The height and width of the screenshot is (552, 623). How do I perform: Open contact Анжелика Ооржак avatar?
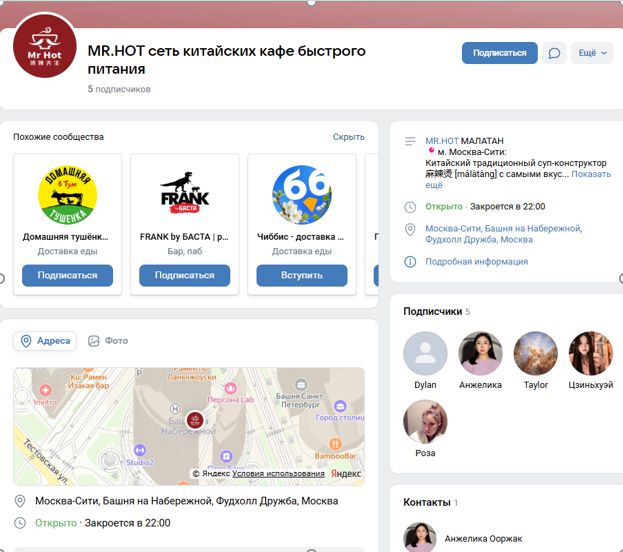[x=420, y=537]
